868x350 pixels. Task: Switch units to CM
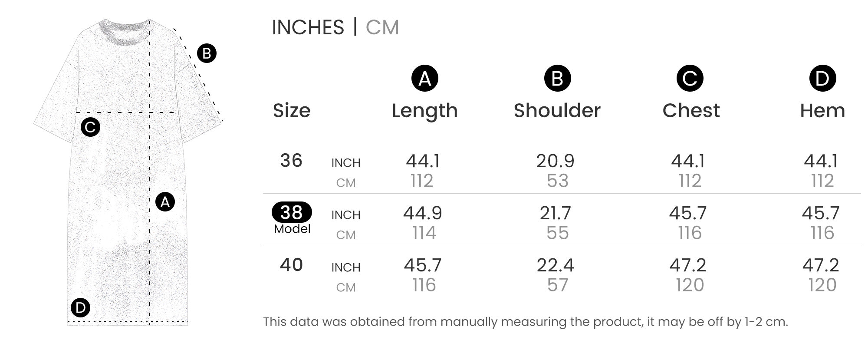coord(382,27)
